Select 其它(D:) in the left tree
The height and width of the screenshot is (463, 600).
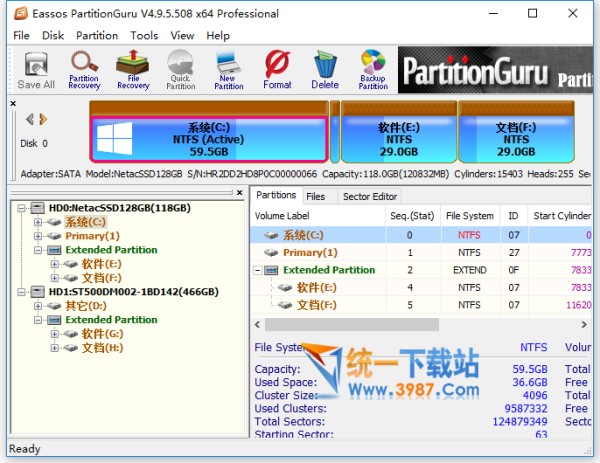[86, 306]
